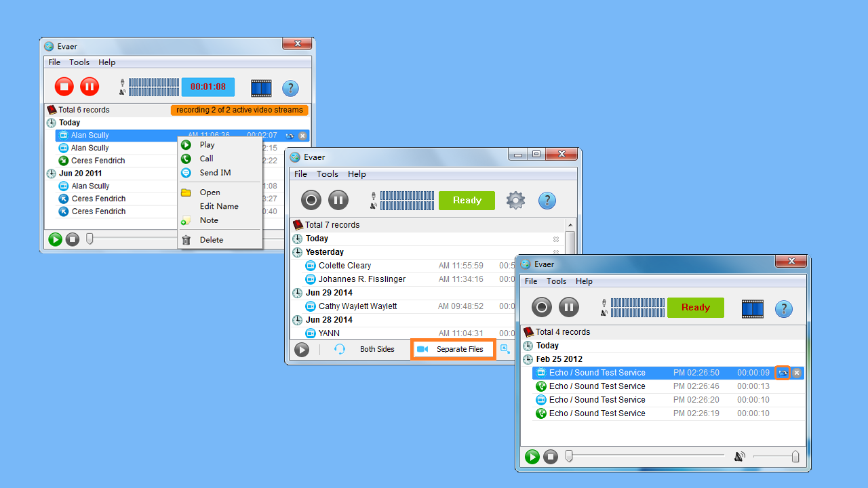The width and height of the screenshot is (868, 488).
Task: Click volume slider handle in 4-records window
Action: (795, 457)
